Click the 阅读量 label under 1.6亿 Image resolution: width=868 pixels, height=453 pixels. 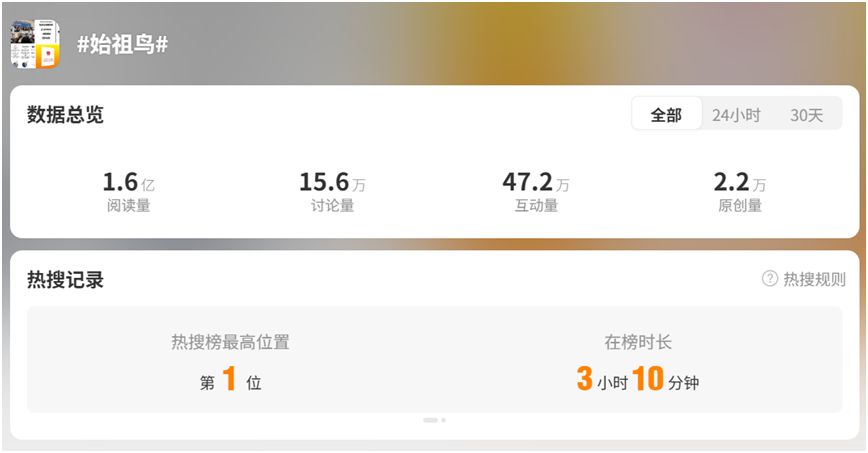click(x=128, y=205)
